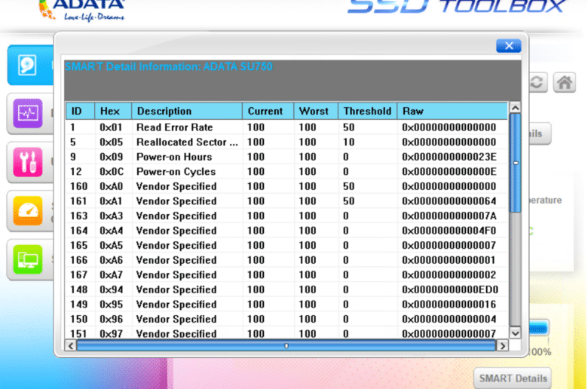This screenshot has width=588, height=389.
Task: Select the row with ID 160
Action: click(287, 186)
